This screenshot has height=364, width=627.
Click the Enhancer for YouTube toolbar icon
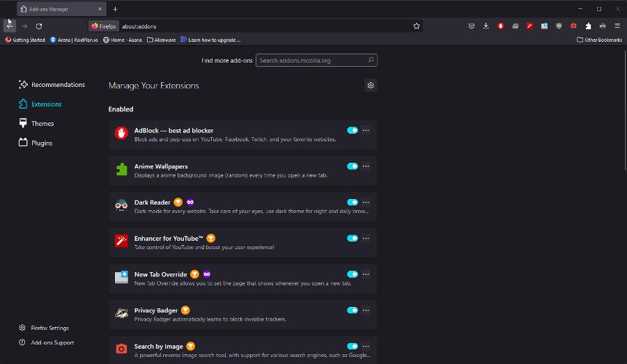point(530,26)
